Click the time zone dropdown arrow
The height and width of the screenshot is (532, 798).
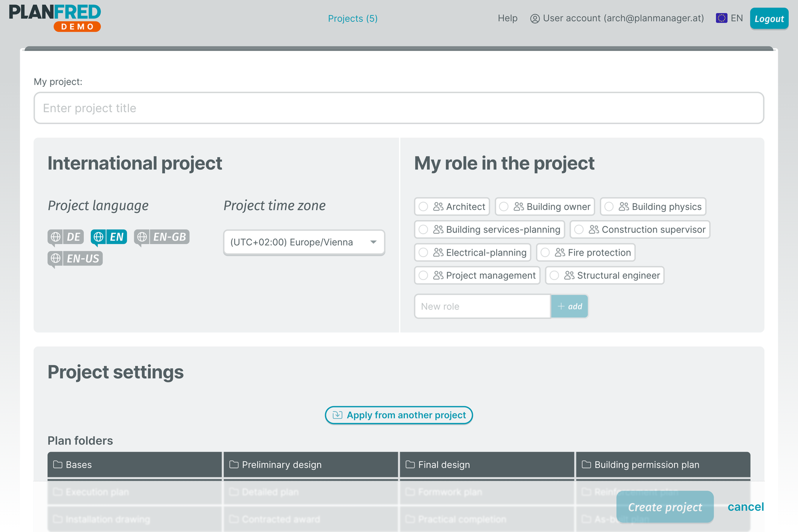click(373, 242)
